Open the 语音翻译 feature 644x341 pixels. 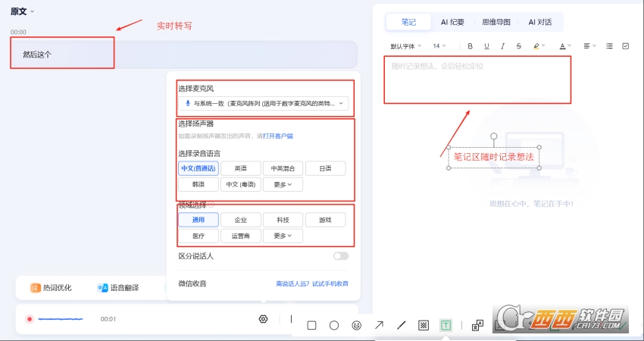[x=118, y=288]
